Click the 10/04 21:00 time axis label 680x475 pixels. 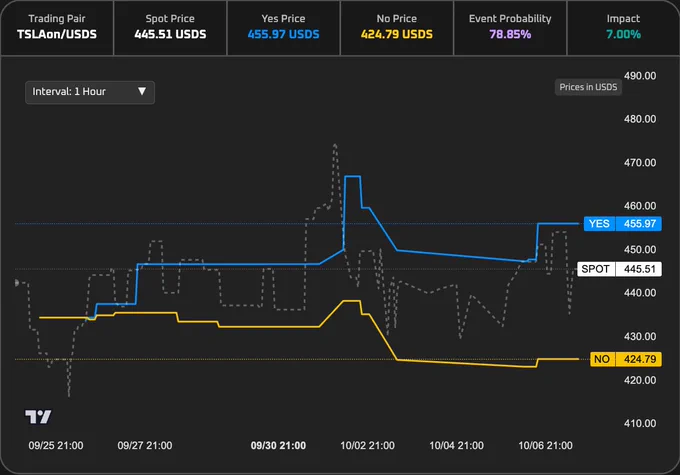point(456,446)
